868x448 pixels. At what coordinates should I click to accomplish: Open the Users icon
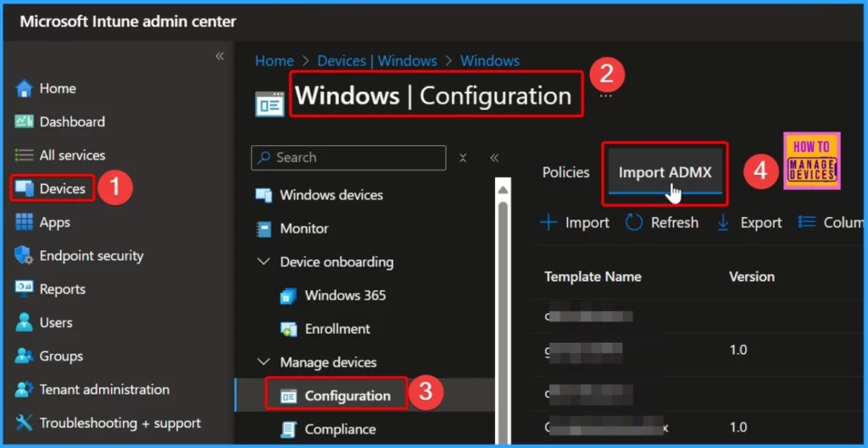[24, 322]
